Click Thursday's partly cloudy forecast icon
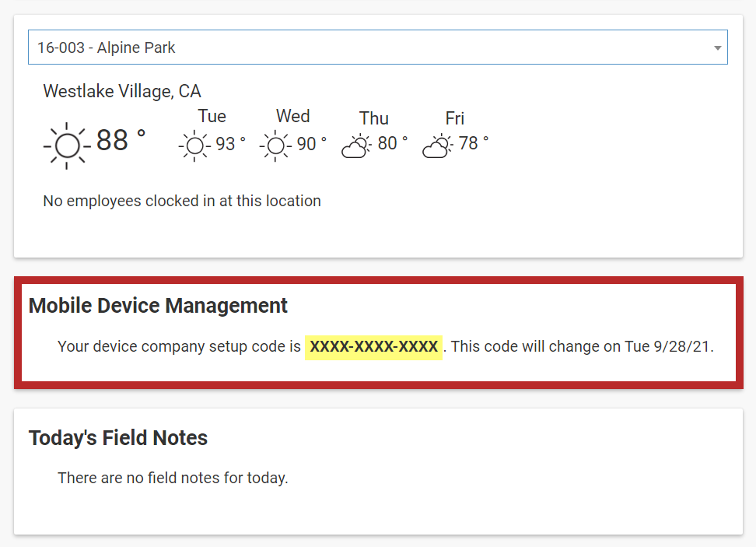 [356, 146]
